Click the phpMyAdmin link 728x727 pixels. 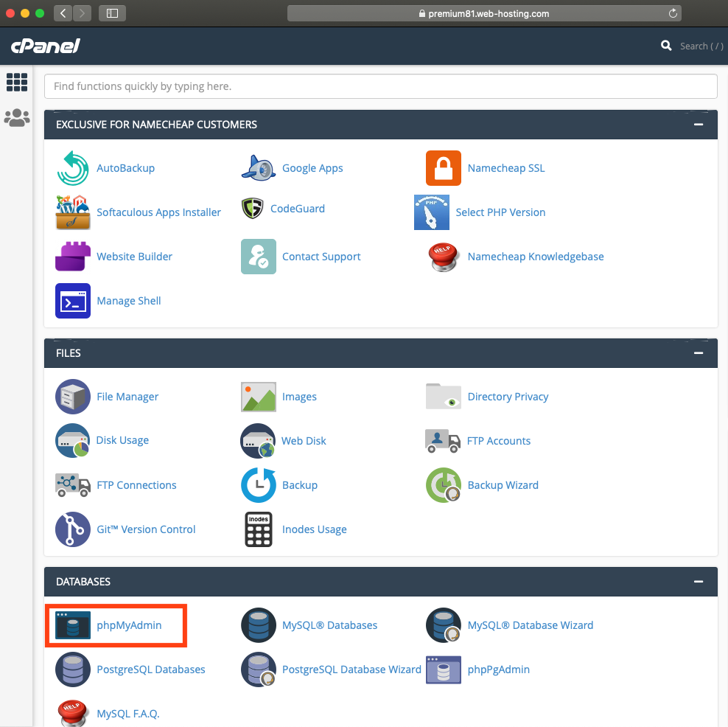129,625
